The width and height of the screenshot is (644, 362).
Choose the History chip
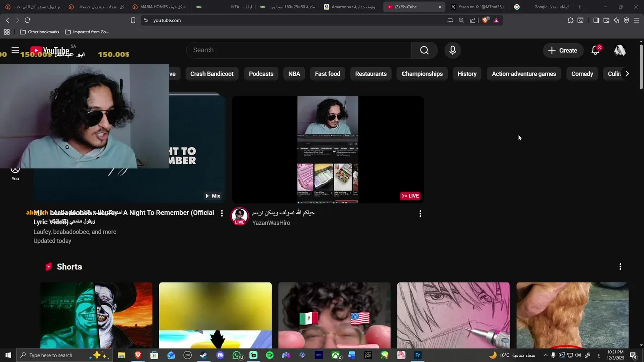(467, 74)
